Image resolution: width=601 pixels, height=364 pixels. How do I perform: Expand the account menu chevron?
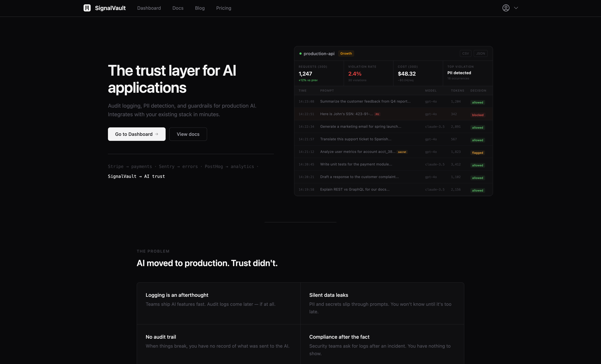pyautogui.click(x=516, y=8)
